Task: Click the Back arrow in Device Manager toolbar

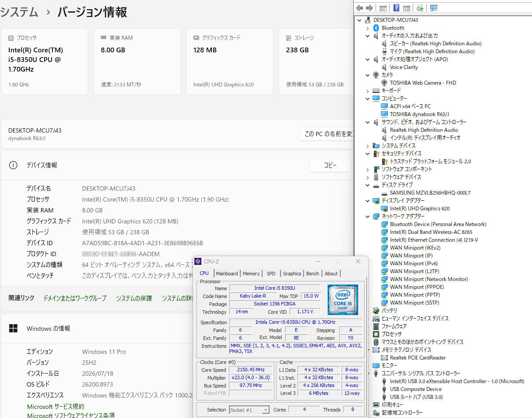Action: [x=359, y=8]
